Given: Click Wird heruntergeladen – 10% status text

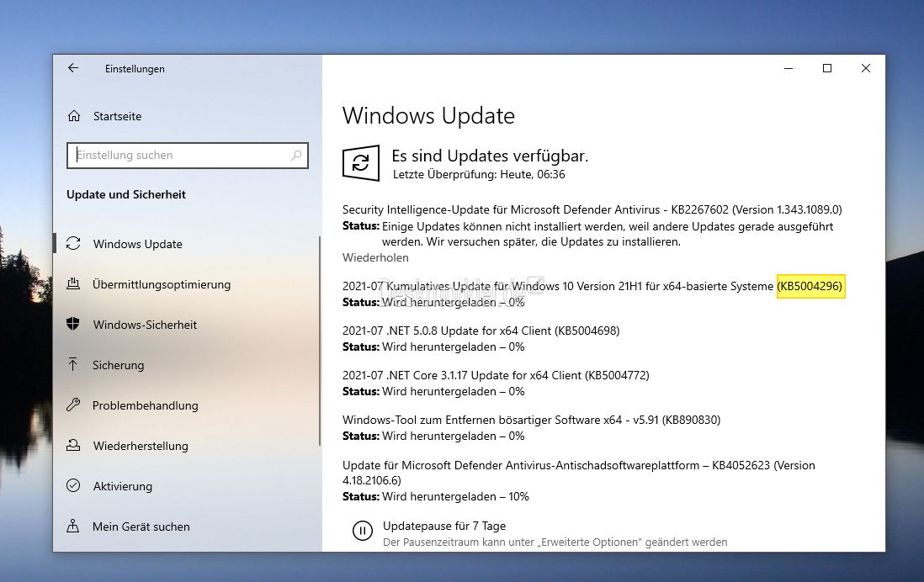Looking at the screenshot, I should pyautogui.click(x=455, y=496).
